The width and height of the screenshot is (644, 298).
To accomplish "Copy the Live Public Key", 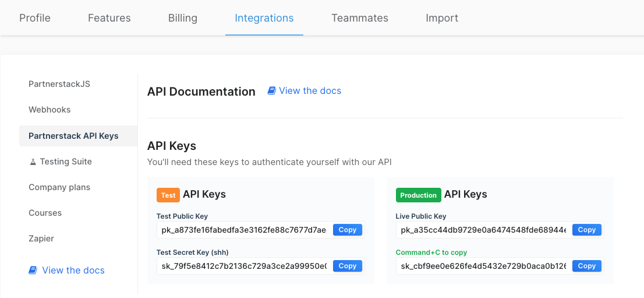I will pyautogui.click(x=587, y=230).
